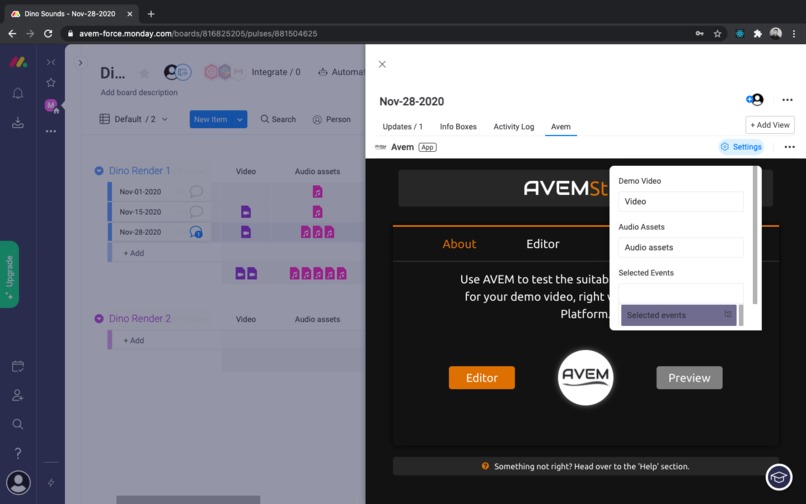This screenshot has height=504, width=806.
Task: Open Avem view three-dots menu
Action: coord(790,147)
